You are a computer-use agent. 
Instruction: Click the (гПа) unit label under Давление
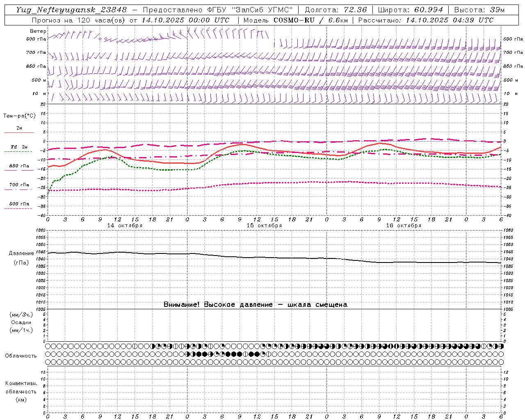(21, 263)
